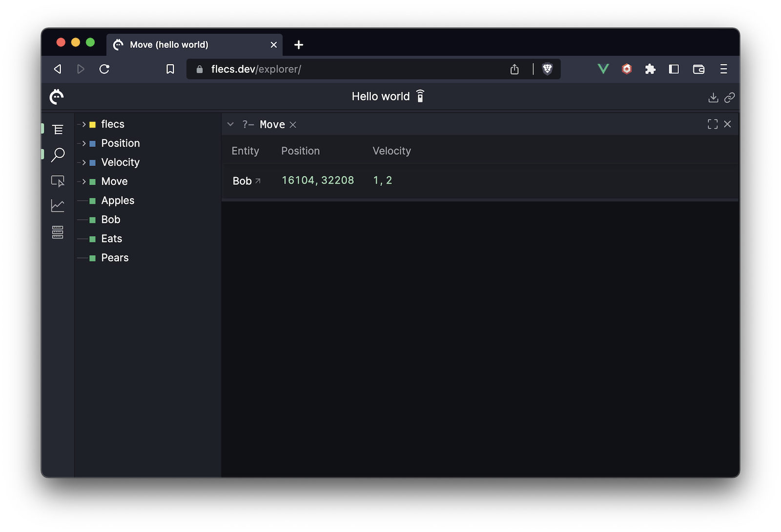Click the remote connection icon beside Hello world
This screenshot has width=781, height=532.
tap(420, 96)
